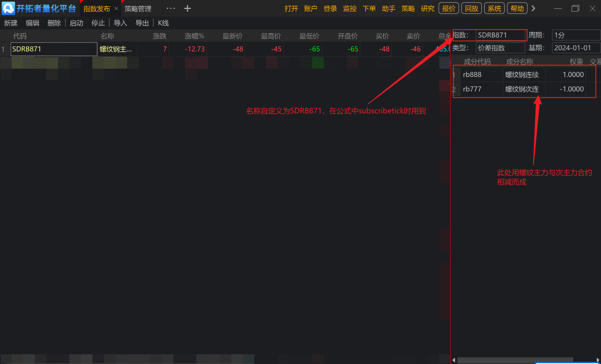
Task: Open the 监控 menu
Action: tap(350, 9)
